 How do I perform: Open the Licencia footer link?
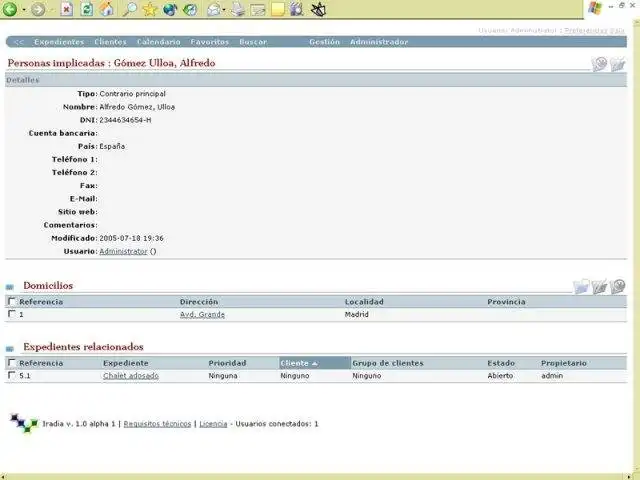click(213, 424)
